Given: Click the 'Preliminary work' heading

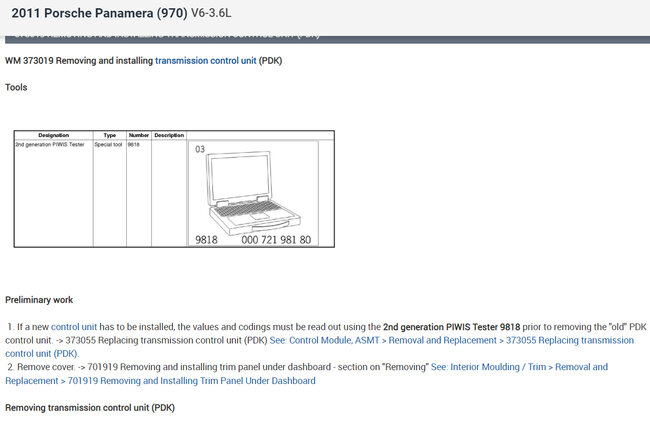Looking at the screenshot, I should [39, 300].
